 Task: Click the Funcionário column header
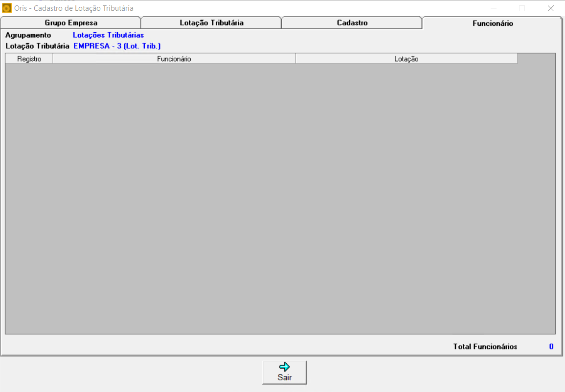point(174,59)
